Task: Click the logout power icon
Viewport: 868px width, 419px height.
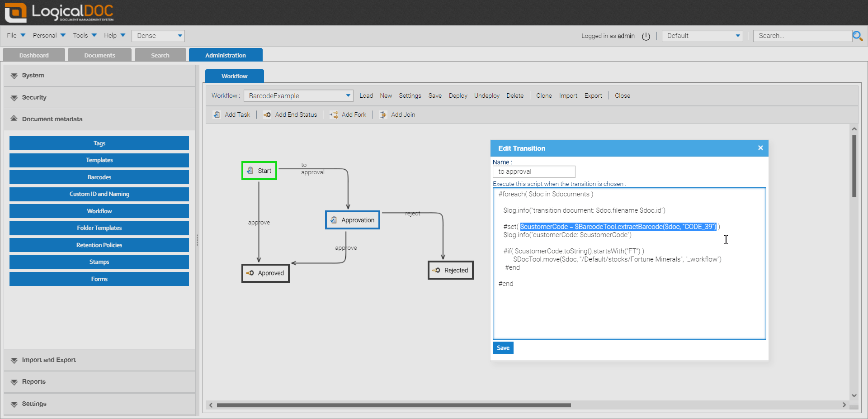Action: pos(646,36)
